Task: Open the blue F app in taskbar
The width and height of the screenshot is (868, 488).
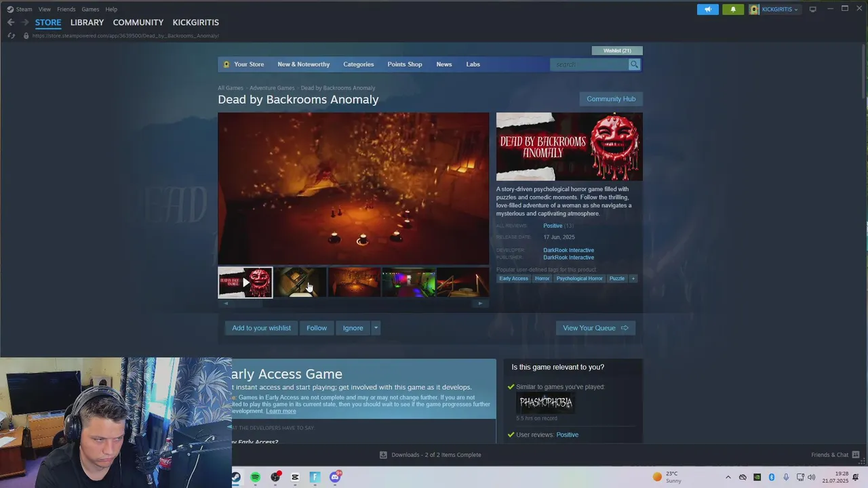Action: coord(315,477)
